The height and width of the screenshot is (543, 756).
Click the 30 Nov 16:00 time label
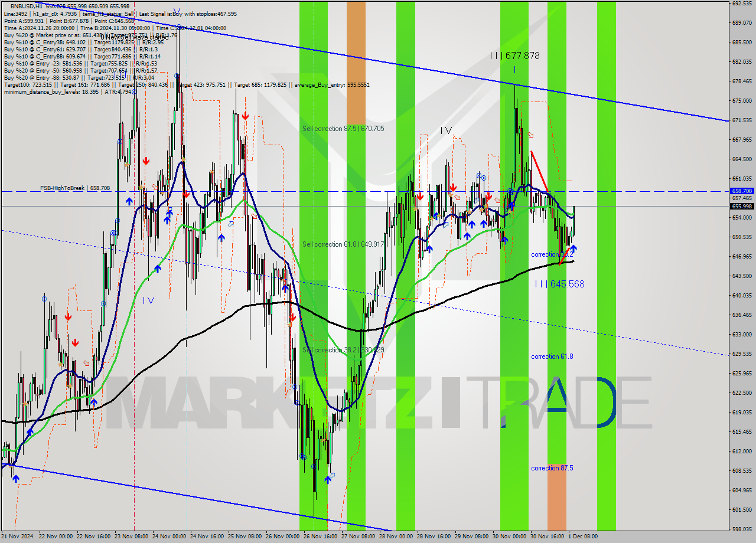(548, 537)
